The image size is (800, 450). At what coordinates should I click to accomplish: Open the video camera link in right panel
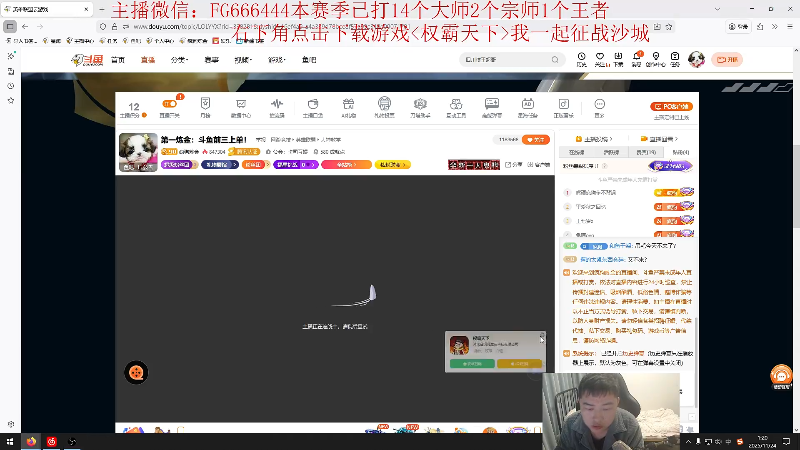(659, 139)
